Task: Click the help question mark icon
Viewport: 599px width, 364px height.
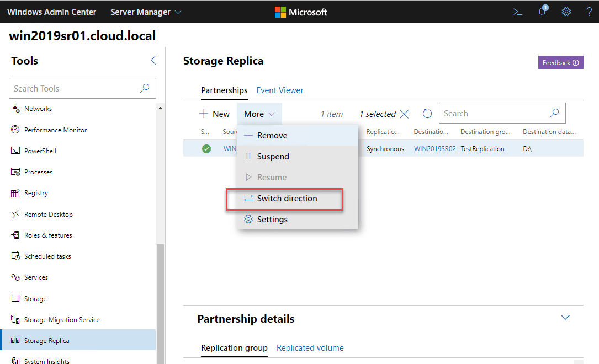Action: coord(589,12)
